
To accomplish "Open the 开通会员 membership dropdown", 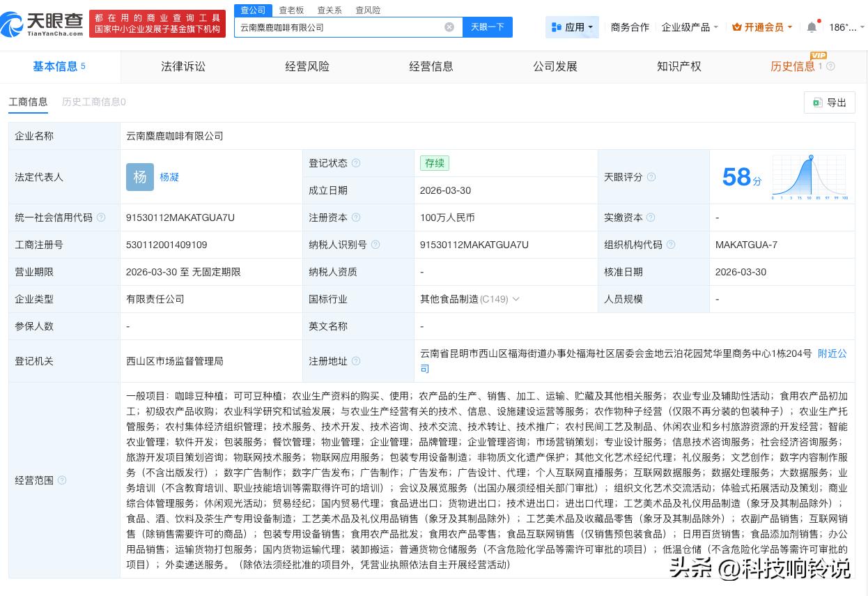I will [x=762, y=27].
